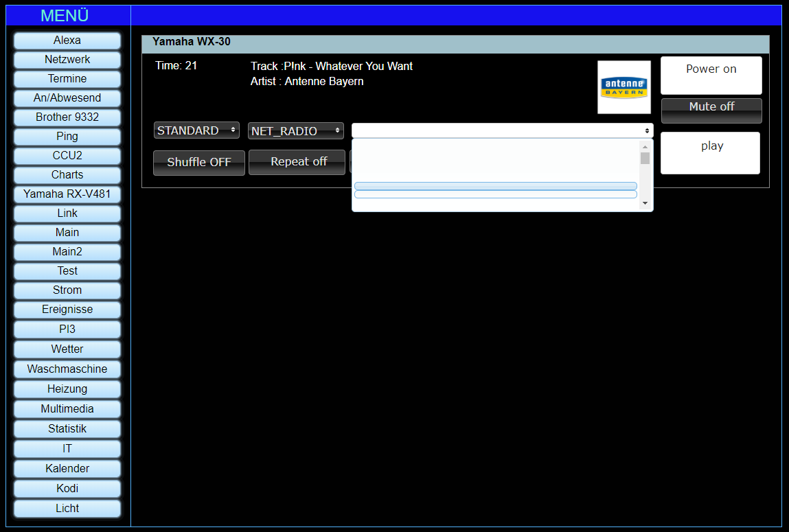Viewport: 789px width, 532px height.
Task: Click the Yamaha WX-30 panel title
Action: click(191, 42)
